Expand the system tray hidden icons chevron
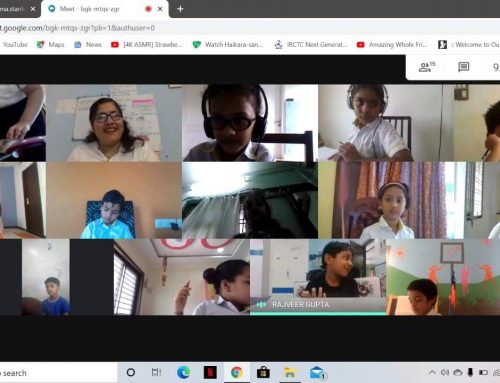This screenshot has width=500, height=383. [x=432, y=372]
